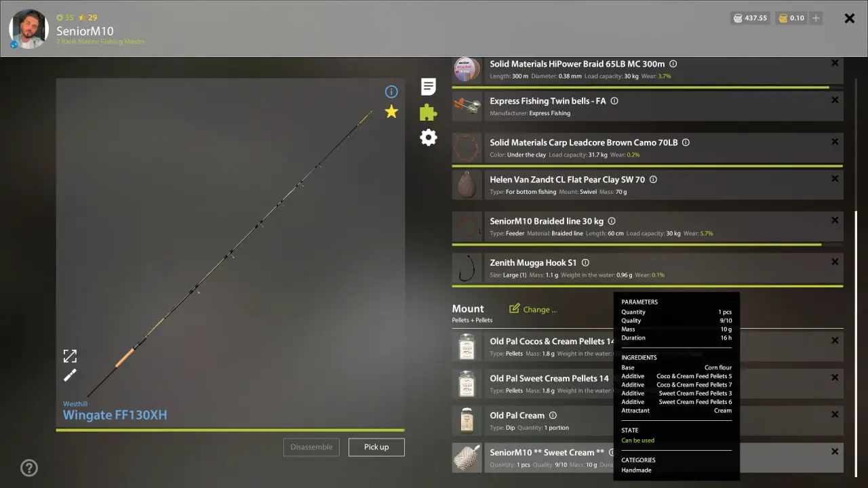The height and width of the screenshot is (488, 868).
Task: Click the silver coins balance 437.55
Action: click(750, 18)
